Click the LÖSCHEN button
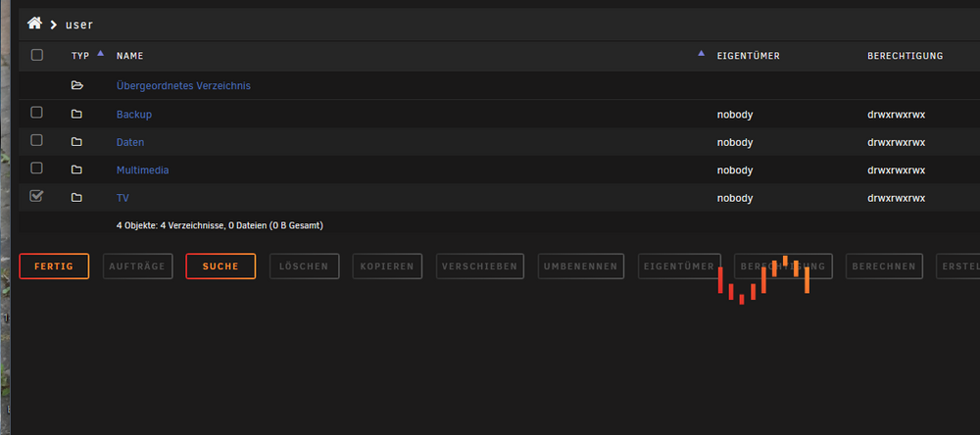This screenshot has height=435, width=980. tap(305, 266)
